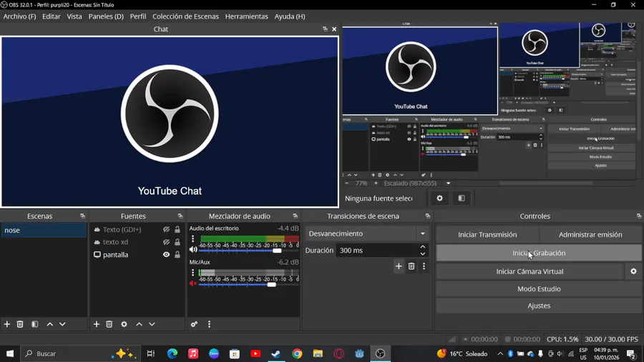The width and height of the screenshot is (644, 362).
Task: Show the Texto (GDI+) source
Action: [166, 230]
